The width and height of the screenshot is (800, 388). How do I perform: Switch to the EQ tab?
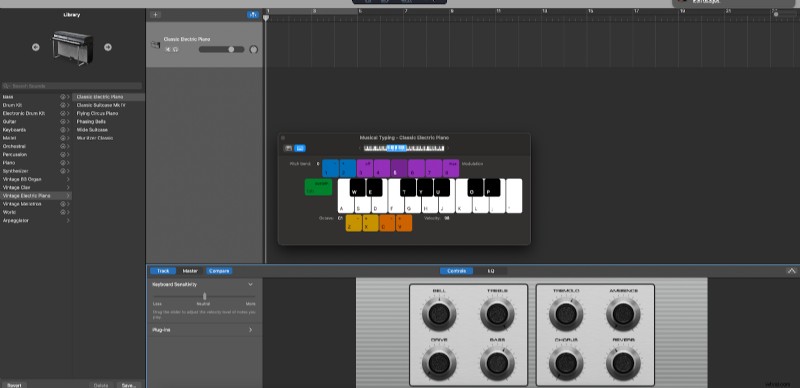coord(491,271)
